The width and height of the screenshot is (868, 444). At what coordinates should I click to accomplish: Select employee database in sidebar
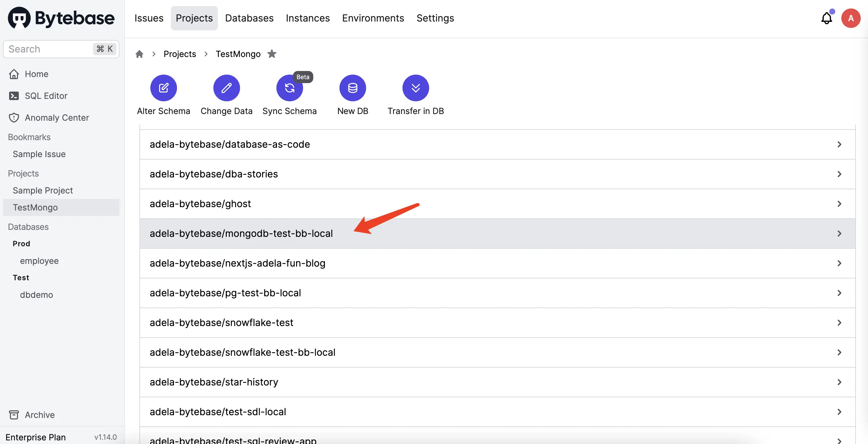pyautogui.click(x=39, y=261)
